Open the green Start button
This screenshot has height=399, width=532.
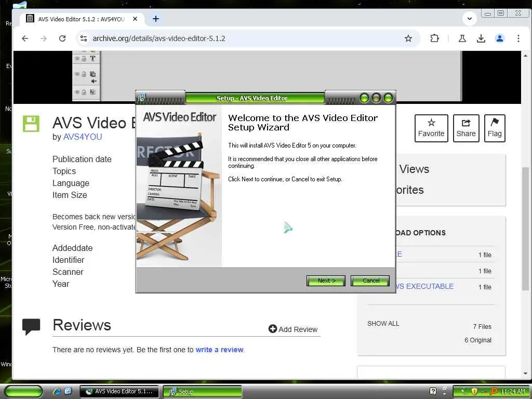[24, 392]
